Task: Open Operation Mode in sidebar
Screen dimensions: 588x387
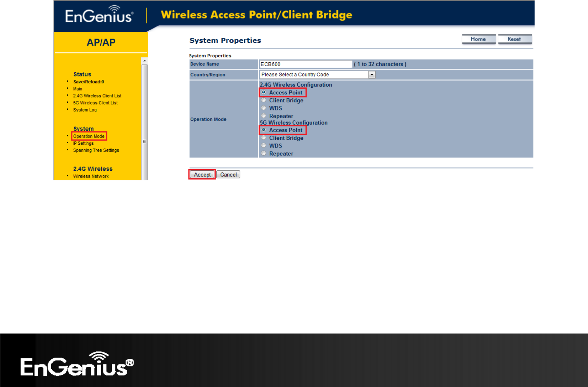Action: pos(89,136)
